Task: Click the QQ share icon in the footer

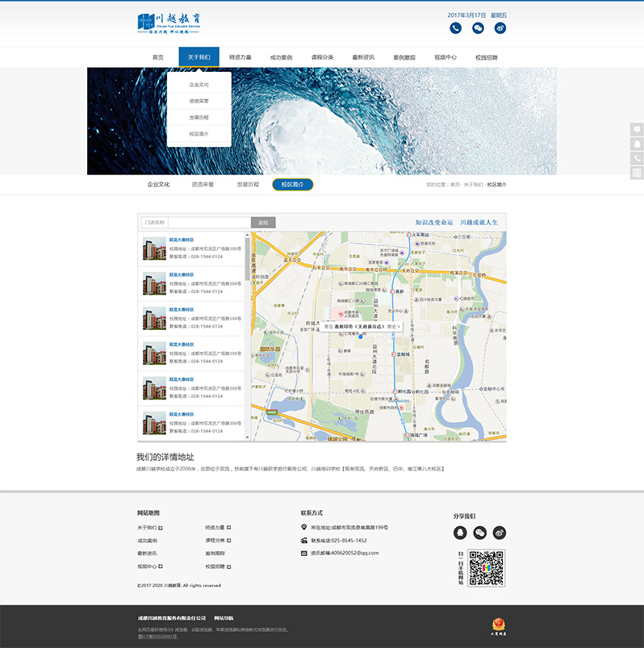Action: click(x=460, y=533)
